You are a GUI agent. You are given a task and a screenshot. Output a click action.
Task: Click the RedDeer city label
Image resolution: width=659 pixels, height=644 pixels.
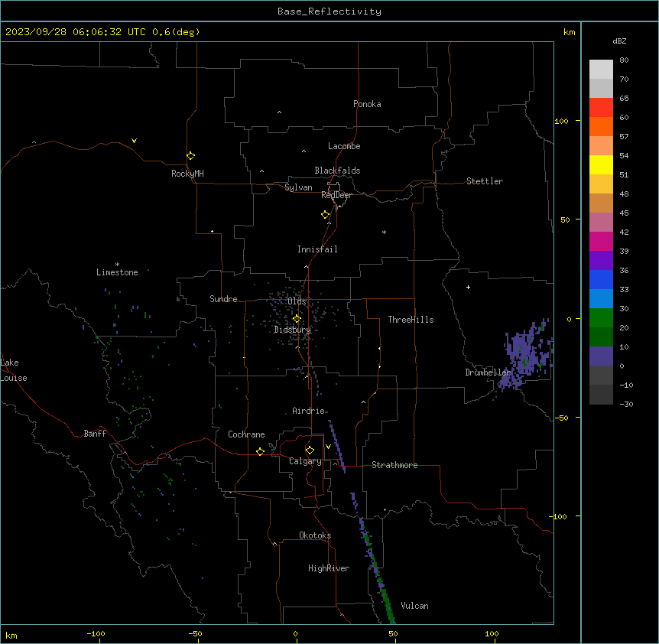(336, 195)
